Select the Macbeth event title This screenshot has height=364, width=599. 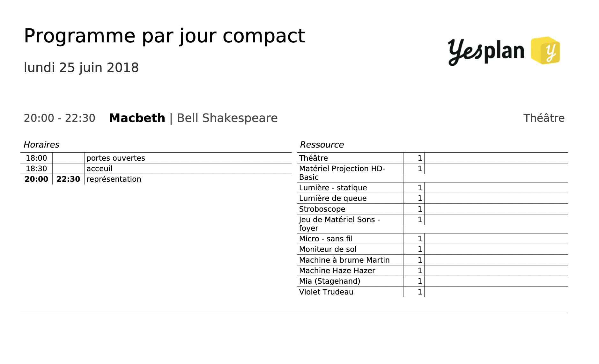137,118
